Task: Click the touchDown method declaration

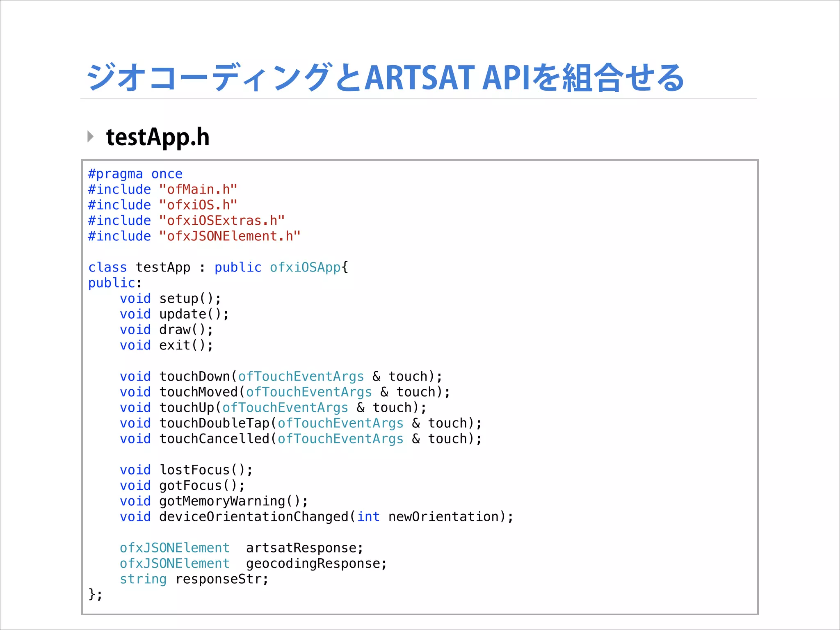Action: point(281,377)
